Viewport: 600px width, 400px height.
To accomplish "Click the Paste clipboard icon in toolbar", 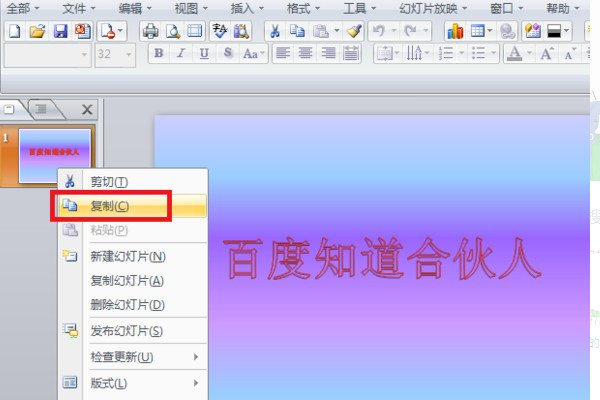I will point(321,31).
